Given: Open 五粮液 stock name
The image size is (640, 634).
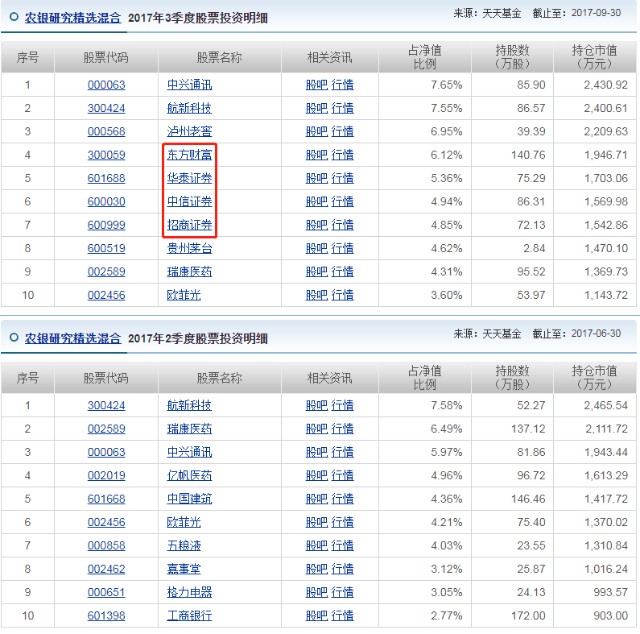Looking at the screenshot, I should (x=184, y=546).
